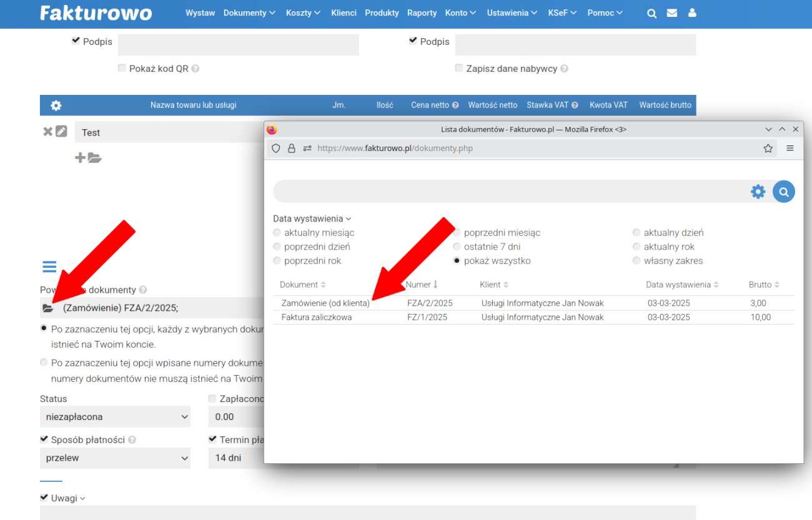
Task: Open the user profile icon in header
Action: click(x=692, y=13)
